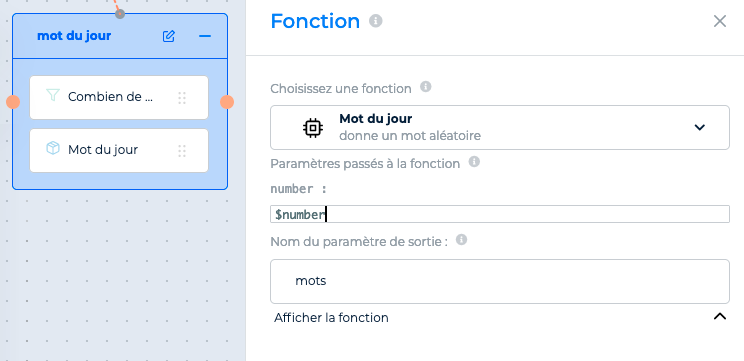Click the info icon next to Fonction title
The height and width of the screenshot is (361, 744).
[376, 21]
